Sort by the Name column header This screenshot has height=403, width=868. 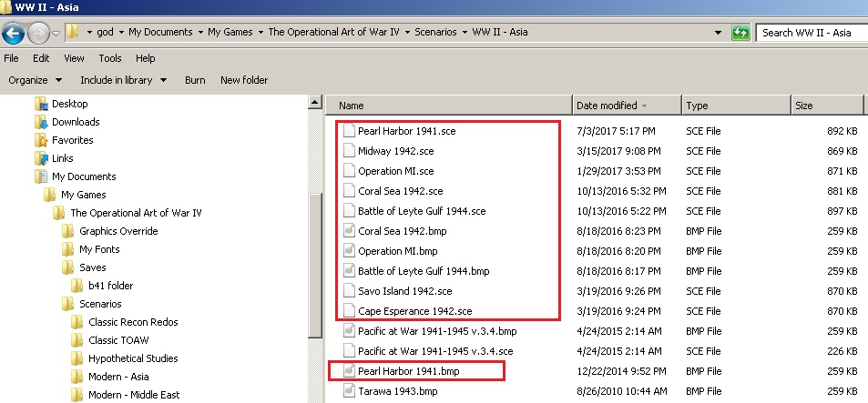pyautogui.click(x=448, y=105)
